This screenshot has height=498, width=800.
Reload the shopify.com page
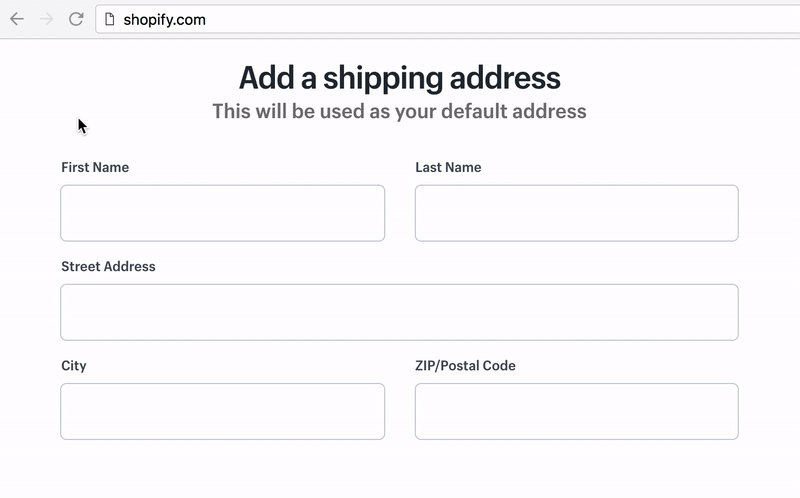point(76,19)
